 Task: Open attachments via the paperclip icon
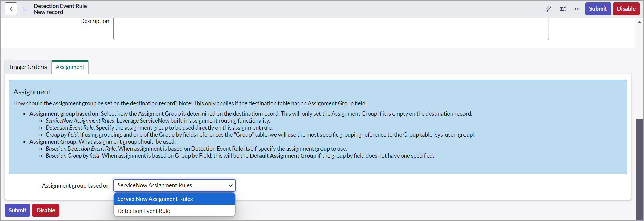click(548, 9)
